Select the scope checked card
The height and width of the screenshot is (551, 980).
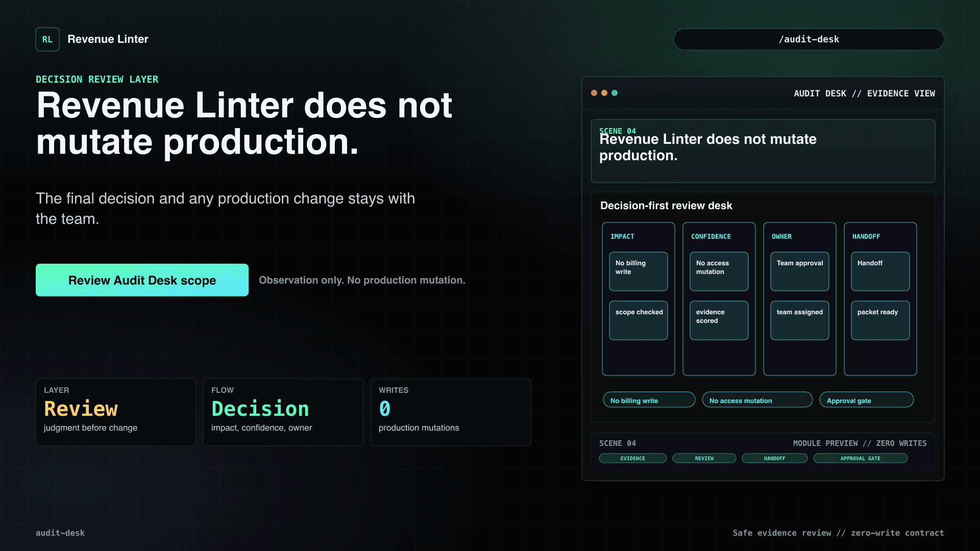click(639, 320)
